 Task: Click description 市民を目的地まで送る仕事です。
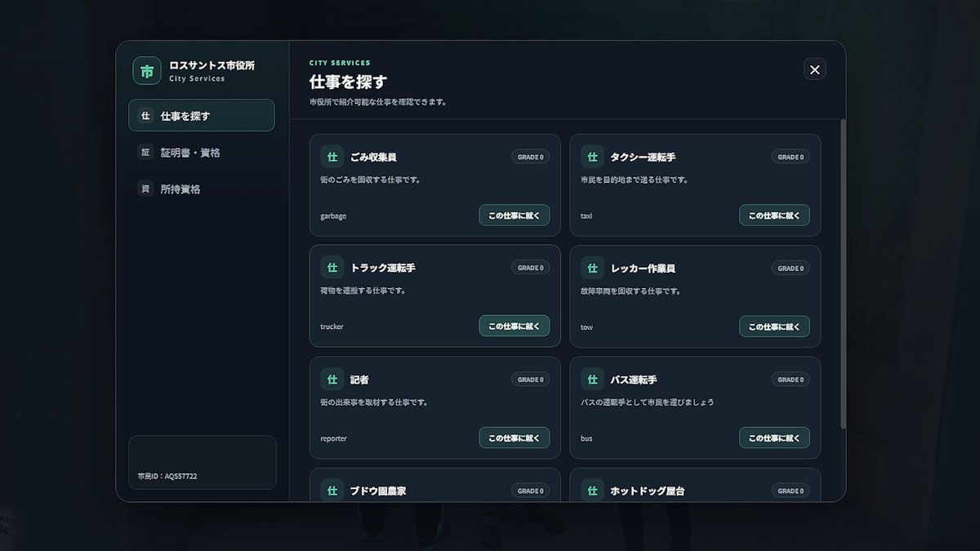pyautogui.click(x=635, y=180)
